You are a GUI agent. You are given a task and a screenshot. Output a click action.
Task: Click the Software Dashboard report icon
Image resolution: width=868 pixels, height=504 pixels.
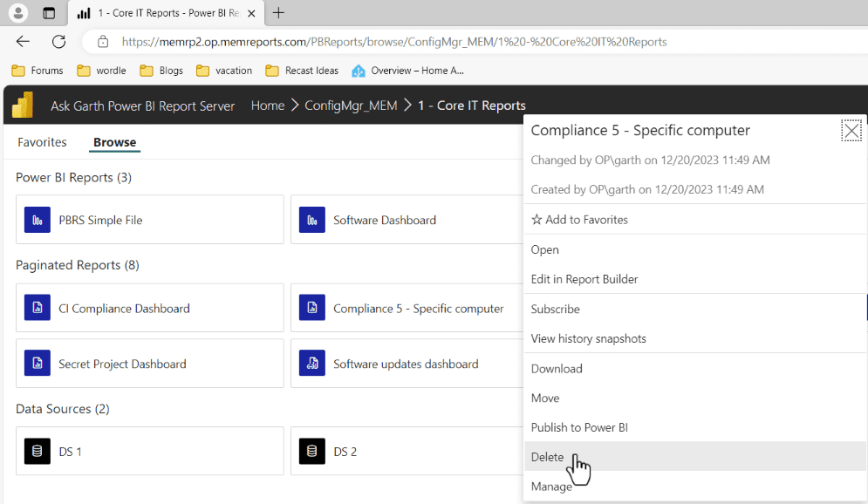[x=312, y=220]
